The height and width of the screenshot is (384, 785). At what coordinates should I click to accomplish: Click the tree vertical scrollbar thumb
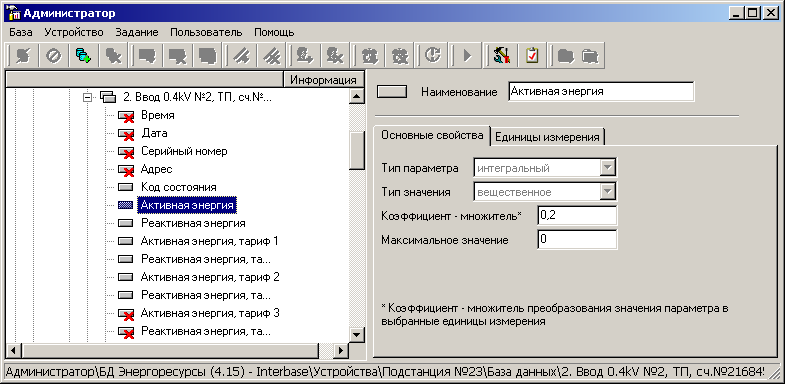356,150
